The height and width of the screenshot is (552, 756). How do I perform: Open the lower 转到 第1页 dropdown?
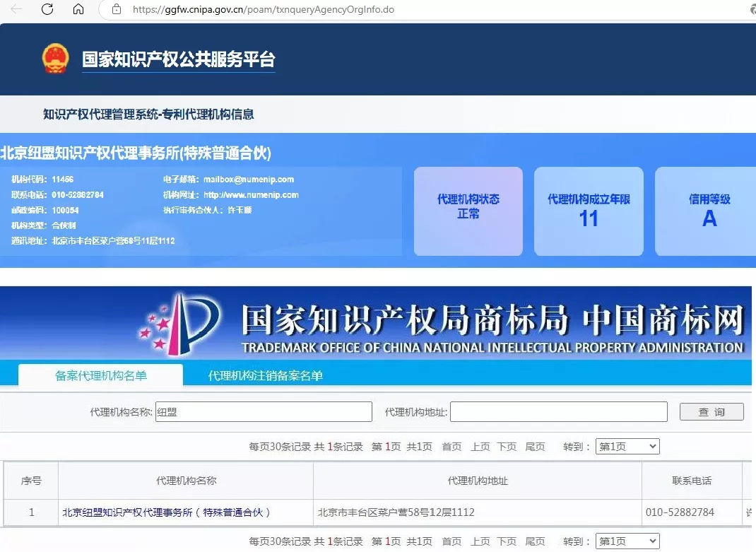[627, 541]
